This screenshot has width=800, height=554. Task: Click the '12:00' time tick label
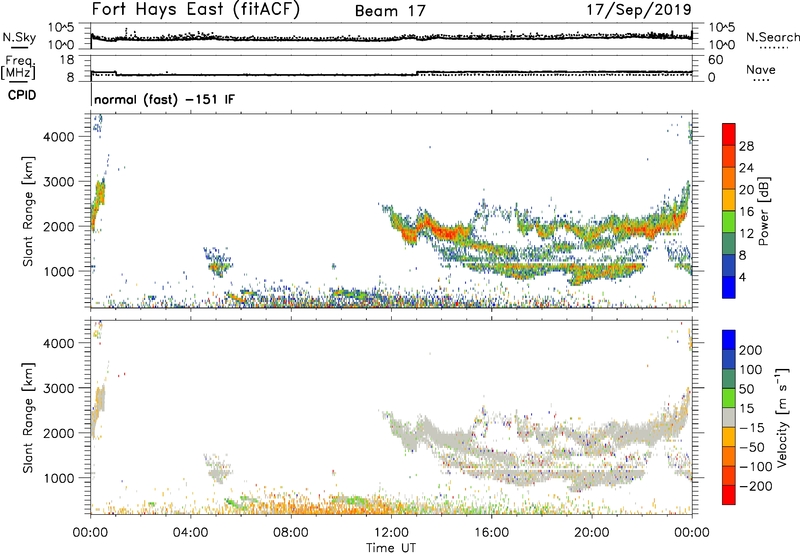coord(391,533)
